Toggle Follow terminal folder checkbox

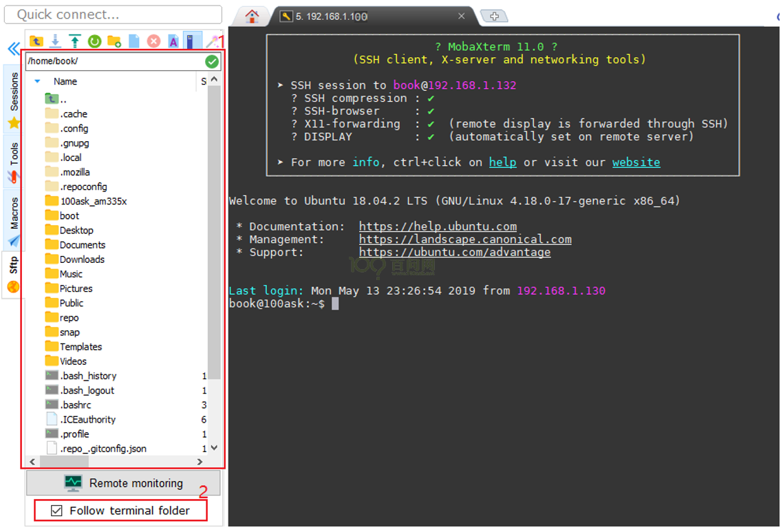tap(56, 511)
